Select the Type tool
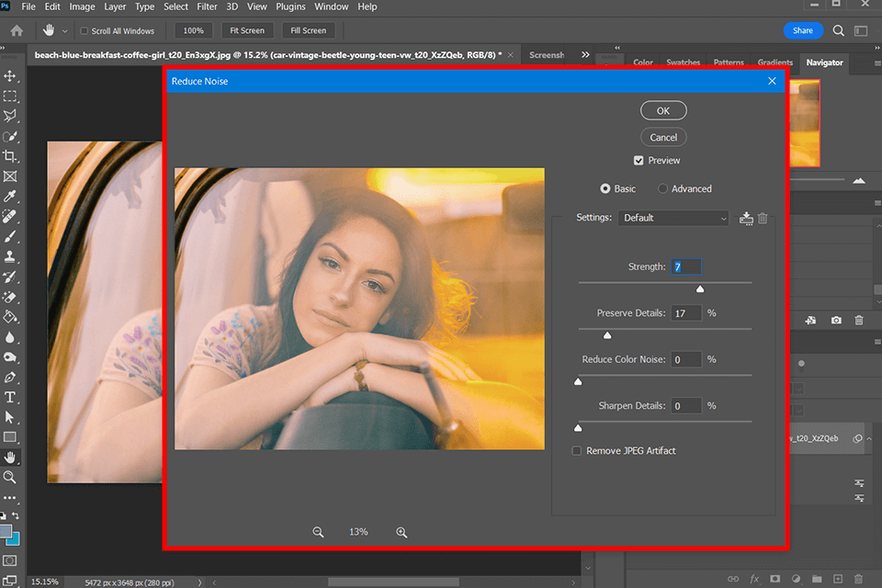 [x=9, y=397]
